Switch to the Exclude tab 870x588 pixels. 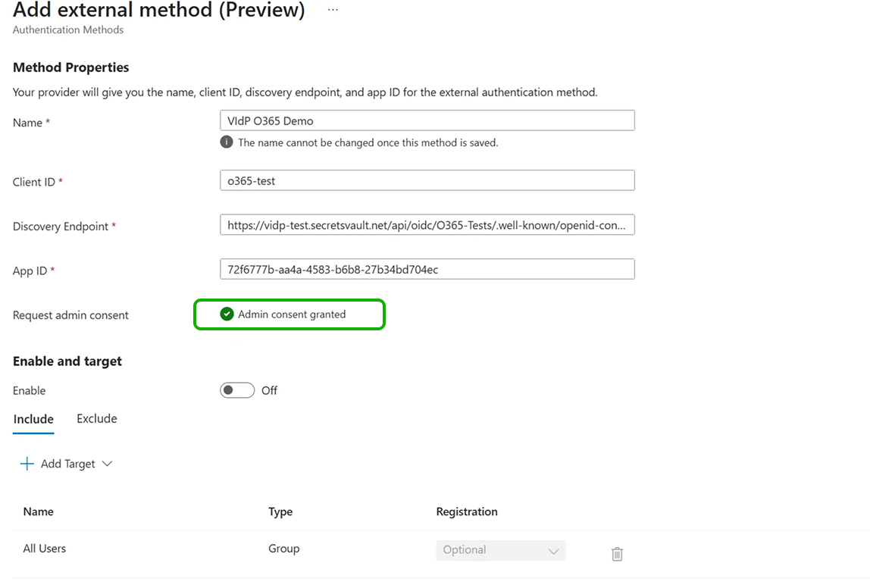click(97, 419)
